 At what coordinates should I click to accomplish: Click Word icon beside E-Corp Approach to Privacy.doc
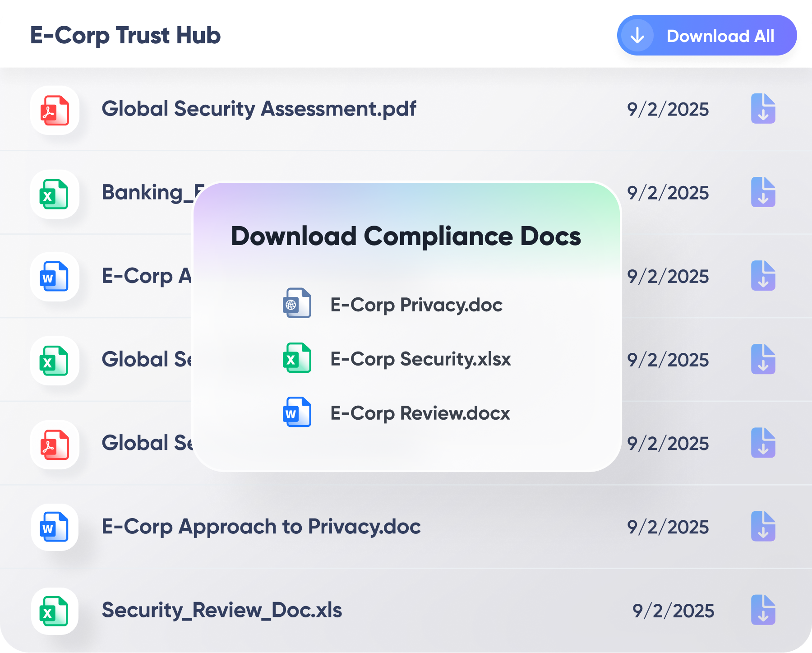coord(55,527)
